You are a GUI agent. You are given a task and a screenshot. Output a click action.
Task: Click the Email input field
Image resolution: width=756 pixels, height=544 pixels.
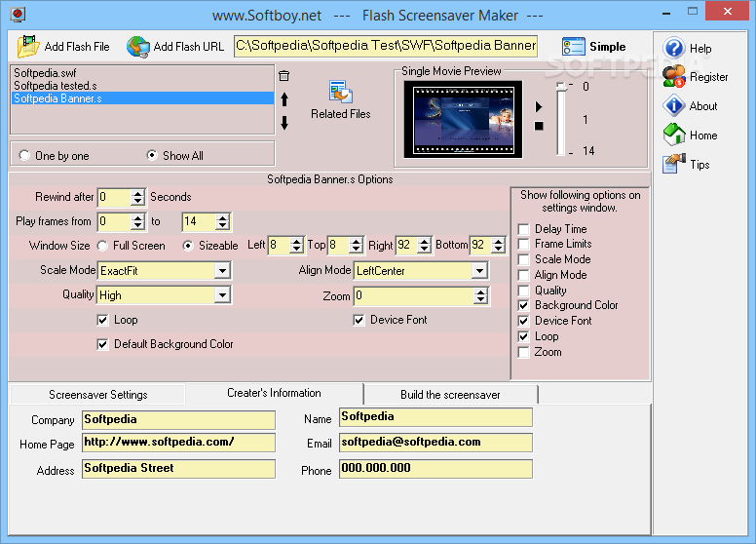point(435,443)
